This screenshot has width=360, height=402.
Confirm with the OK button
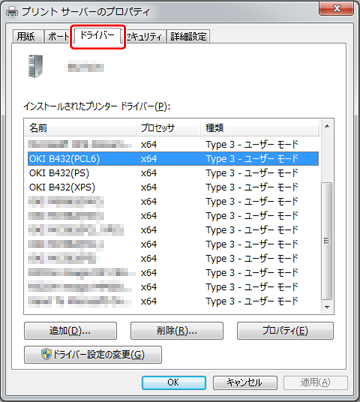coord(174,382)
